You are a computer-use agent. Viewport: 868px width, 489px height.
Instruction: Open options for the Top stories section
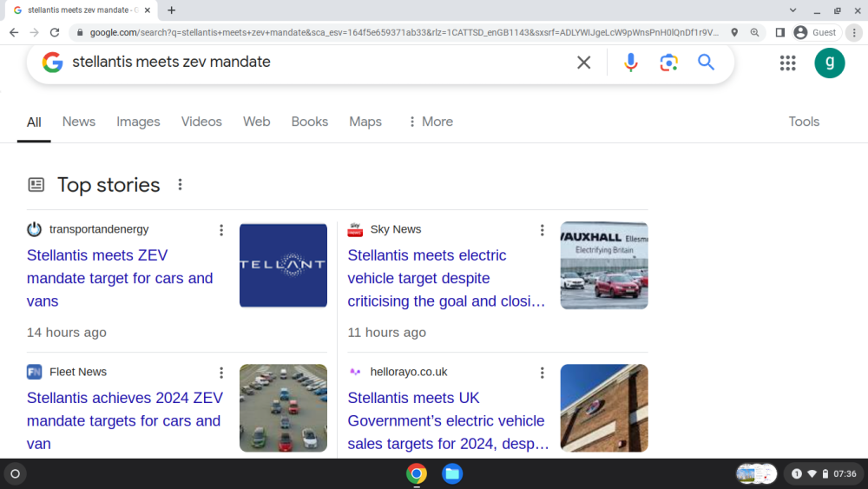[180, 184]
